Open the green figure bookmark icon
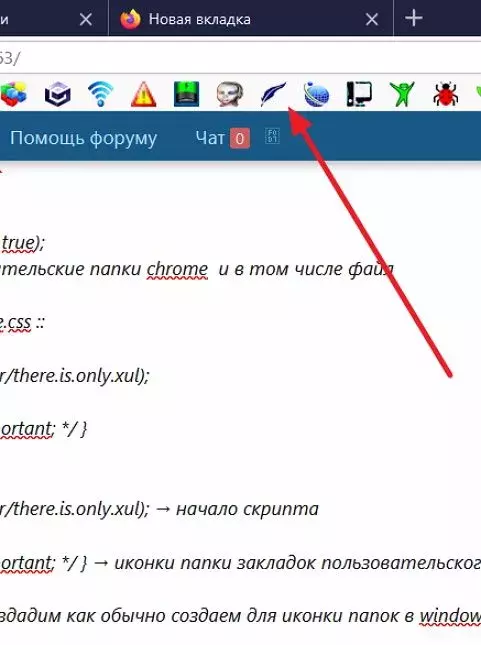Image resolution: width=481 pixels, height=645 pixels. click(x=402, y=94)
